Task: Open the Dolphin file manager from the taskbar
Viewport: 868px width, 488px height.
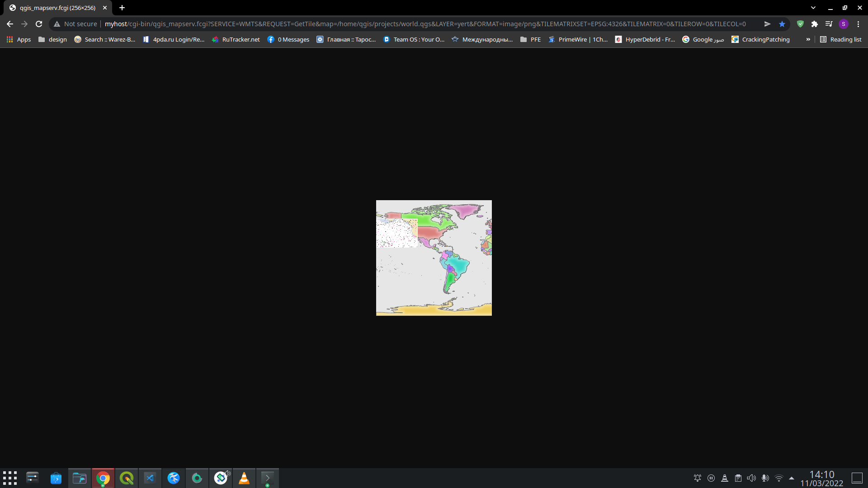Action: [79, 478]
